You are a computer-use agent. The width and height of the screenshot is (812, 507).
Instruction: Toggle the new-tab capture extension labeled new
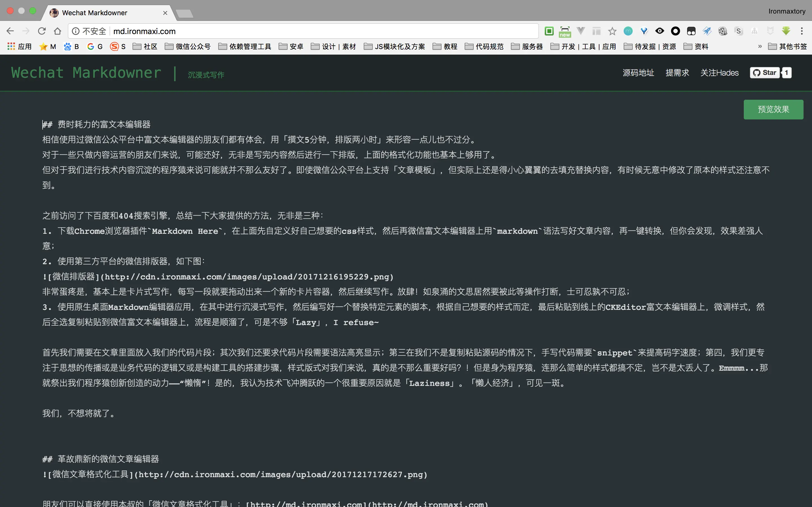pos(565,31)
